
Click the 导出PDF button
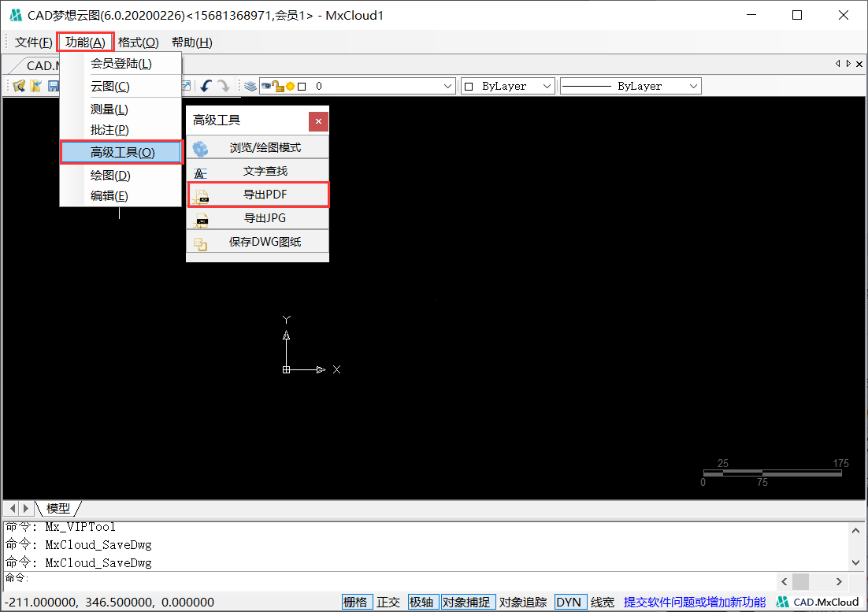coord(258,195)
